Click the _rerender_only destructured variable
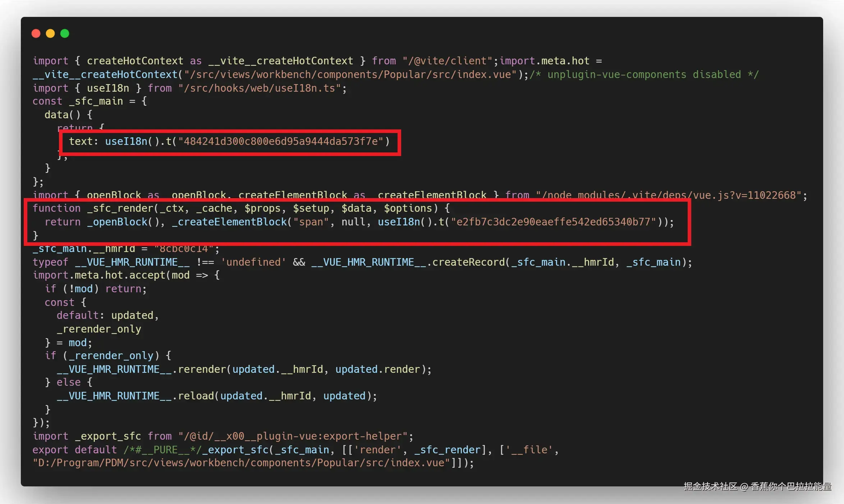Screen dimensions: 844x504 [x=99, y=329]
